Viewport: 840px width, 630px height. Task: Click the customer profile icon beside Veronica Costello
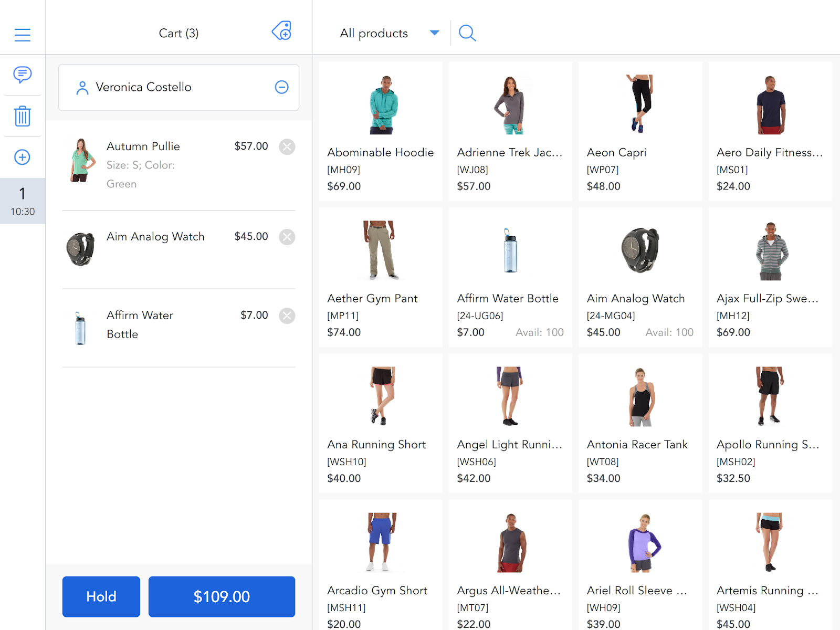coord(81,87)
